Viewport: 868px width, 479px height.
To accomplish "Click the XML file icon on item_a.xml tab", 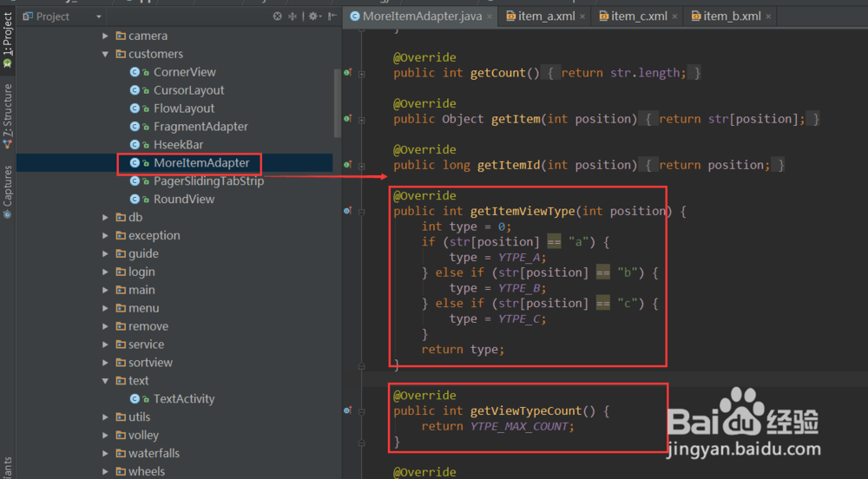I will pos(511,16).
